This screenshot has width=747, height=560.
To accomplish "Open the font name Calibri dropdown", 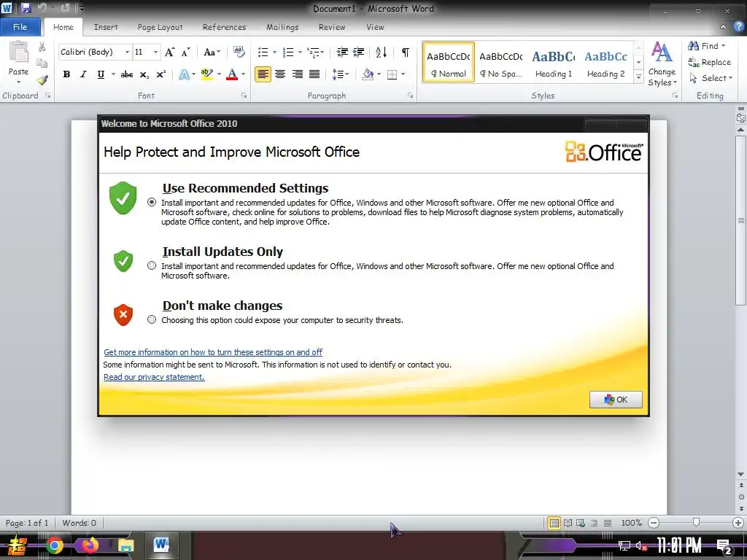I will pos(127,52).
